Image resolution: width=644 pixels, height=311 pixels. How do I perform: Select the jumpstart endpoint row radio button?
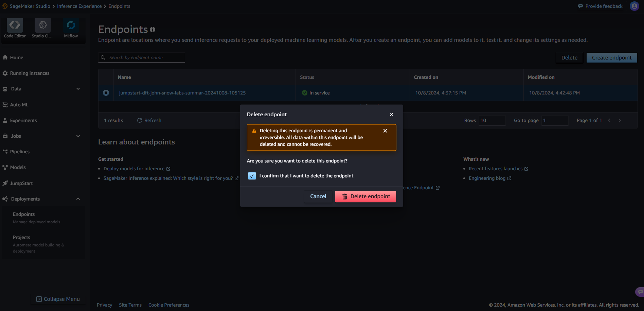[106, 93]
